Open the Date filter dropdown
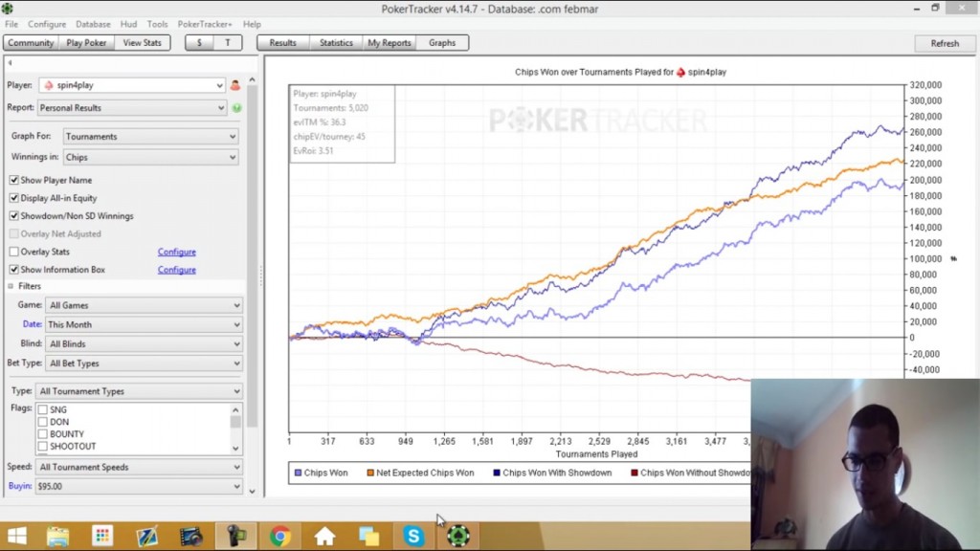The width and height of the screenshot is (980, 551). click(x=144, y=325)
